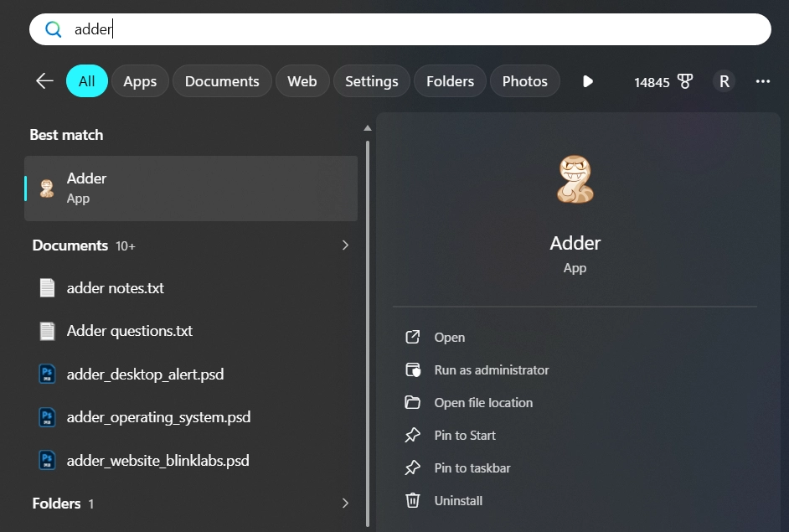The image size is (789, 532).
Task: Click the results list scroll-up arrow
Action: click(x=368, y=128)
